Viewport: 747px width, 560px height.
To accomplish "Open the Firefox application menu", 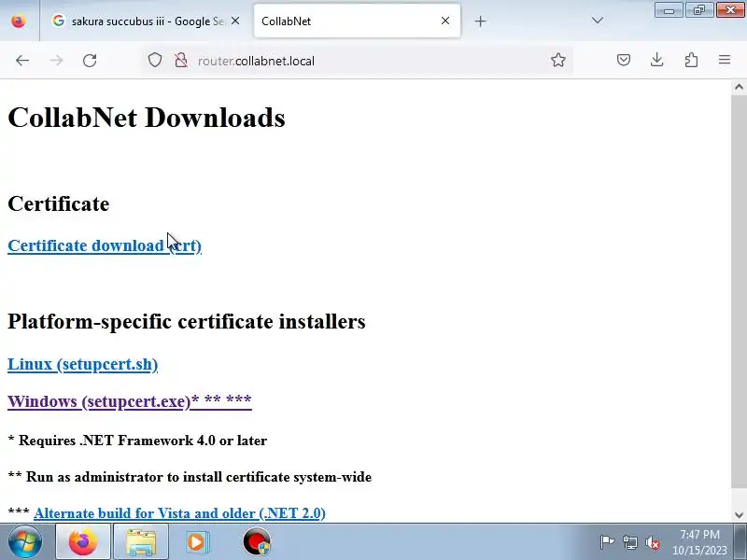I will click(x=725, y=60).
